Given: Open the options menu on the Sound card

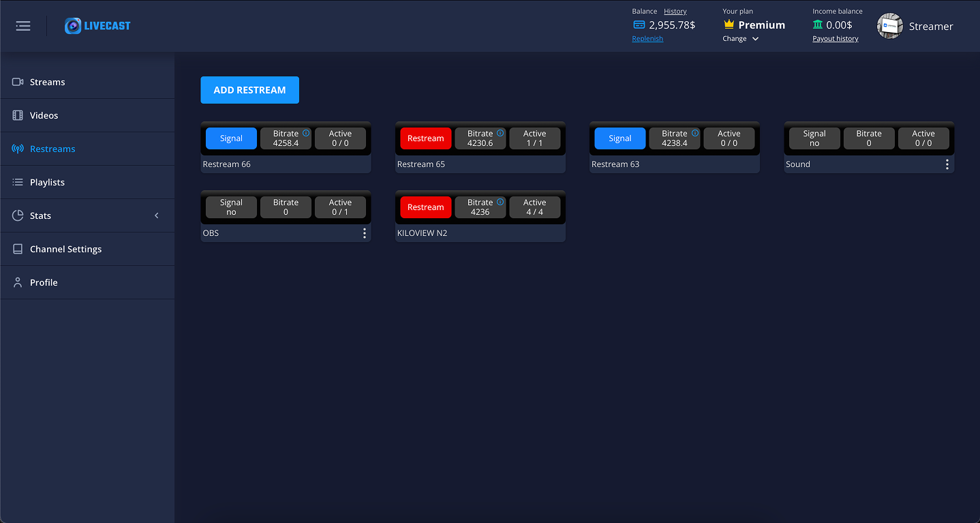Looking at the screenshot, I should pyautogui.click(x=947, y=164).
